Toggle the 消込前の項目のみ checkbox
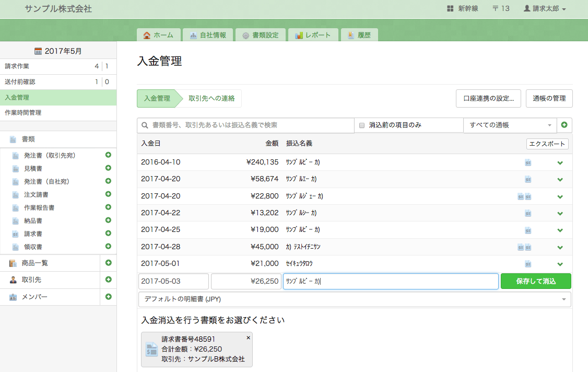The width and height of the screenshot is (588, 372). 362,125
